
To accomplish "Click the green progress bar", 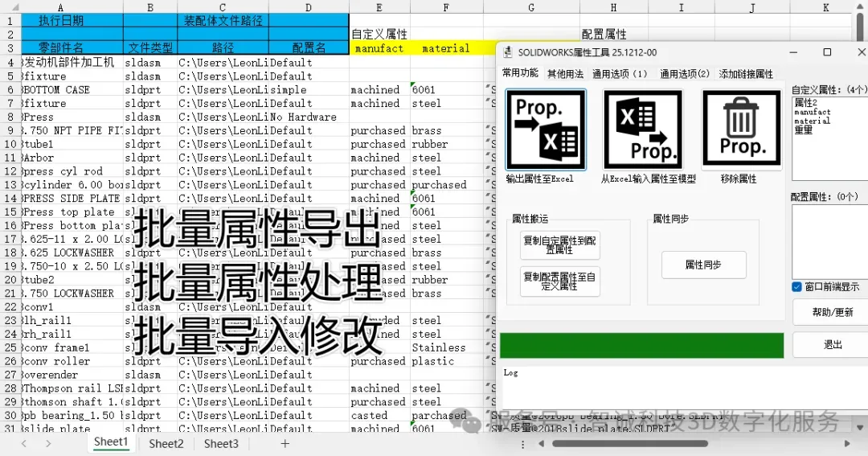I will (641, 345).
